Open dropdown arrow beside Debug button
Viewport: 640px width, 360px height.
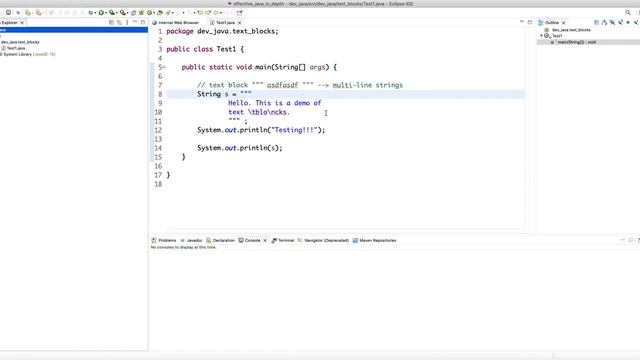tap(95, 13)
